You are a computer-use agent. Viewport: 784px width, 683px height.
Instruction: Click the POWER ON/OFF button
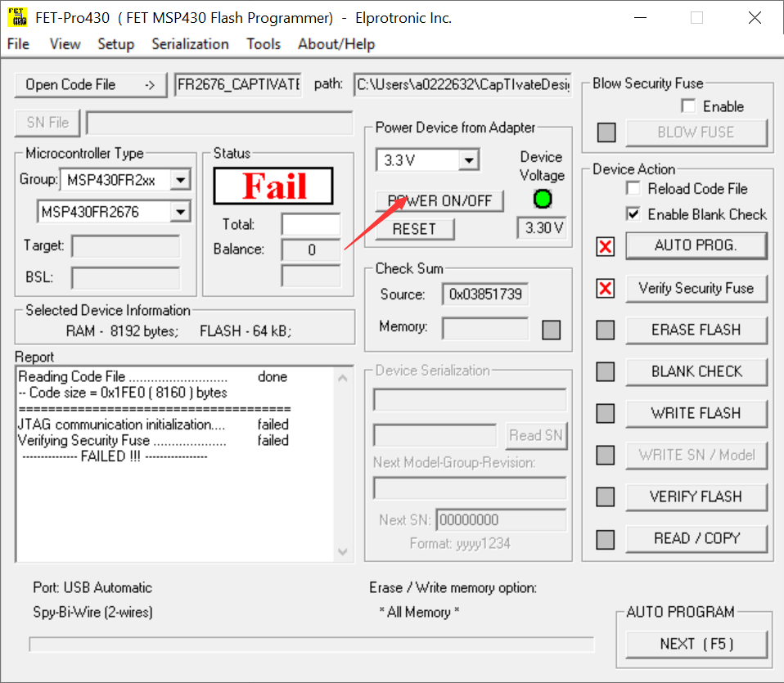point(439,201)
